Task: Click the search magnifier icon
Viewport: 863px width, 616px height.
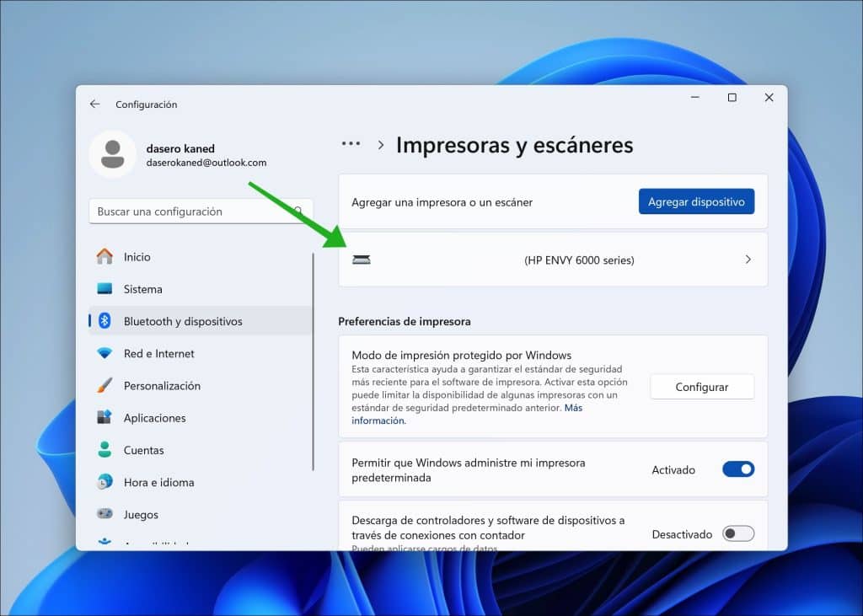Action: point(298,211)
